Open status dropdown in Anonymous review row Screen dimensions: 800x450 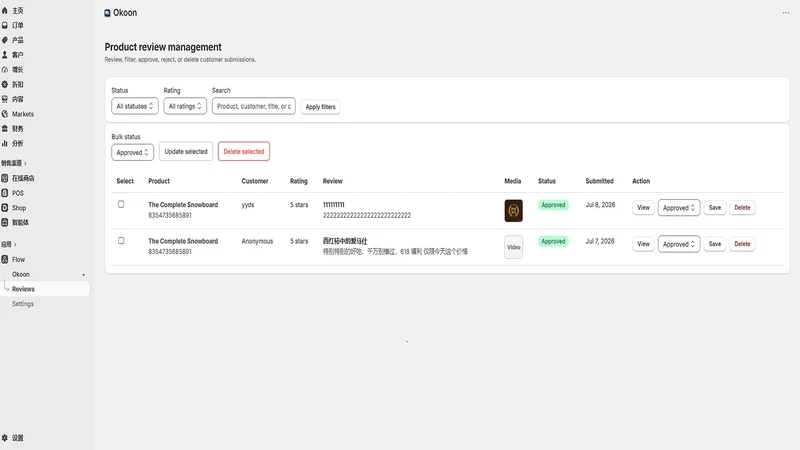tap(679, 244)
